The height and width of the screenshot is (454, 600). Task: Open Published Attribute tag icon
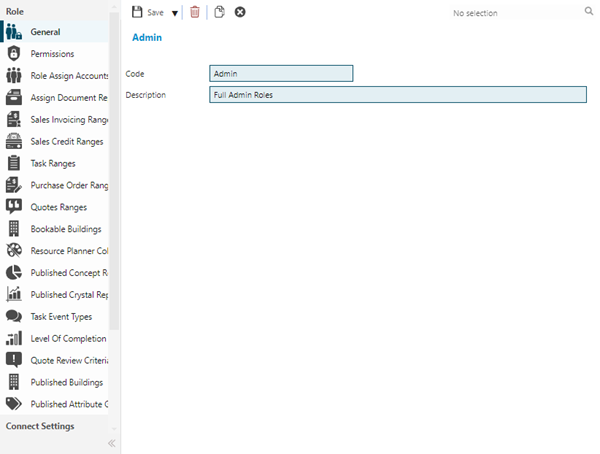pos(14,404)
